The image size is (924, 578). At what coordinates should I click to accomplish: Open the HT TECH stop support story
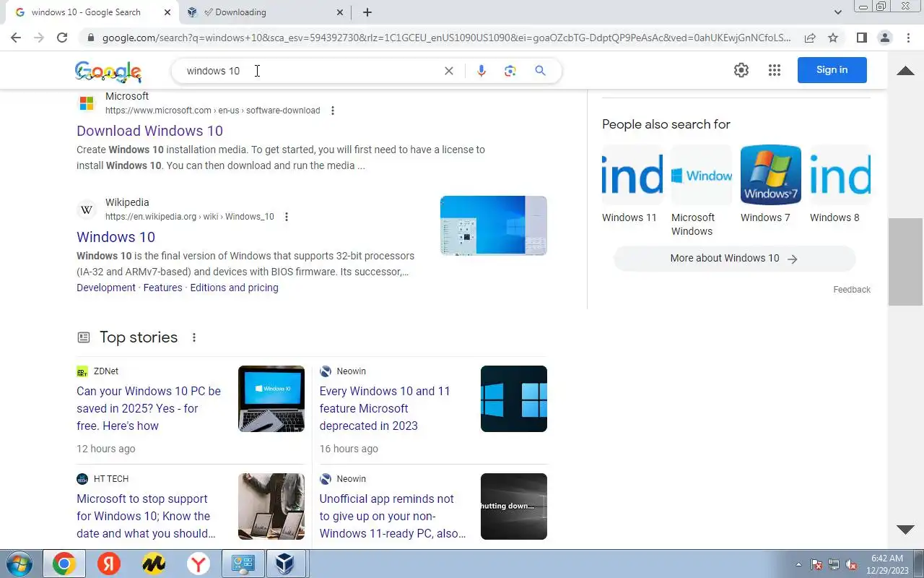pos(146,516)
